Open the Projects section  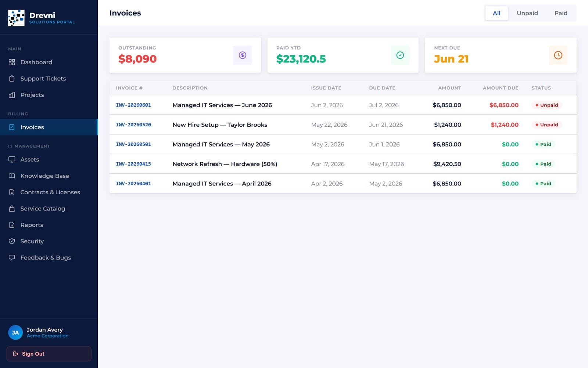pyautogui.click(x=49, y=95)
